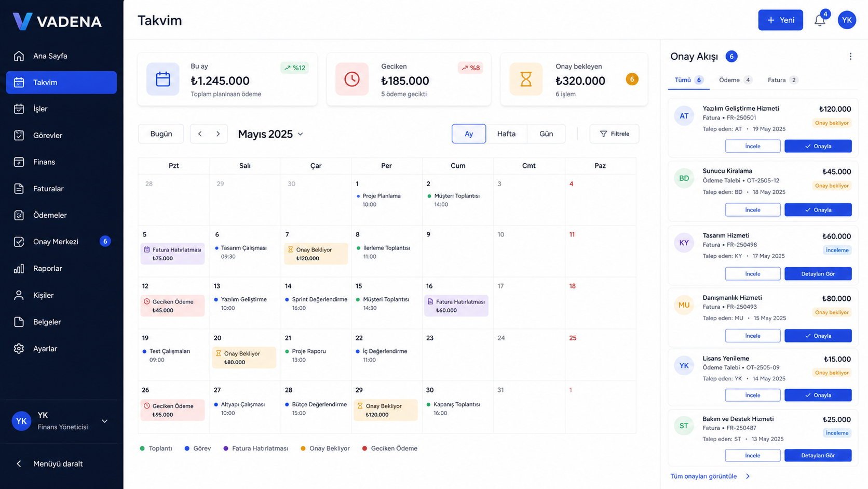The height and width of the screenshot is (489, 868).
Task: Click the Filtrele funnel button
Action: coord(614,134)
